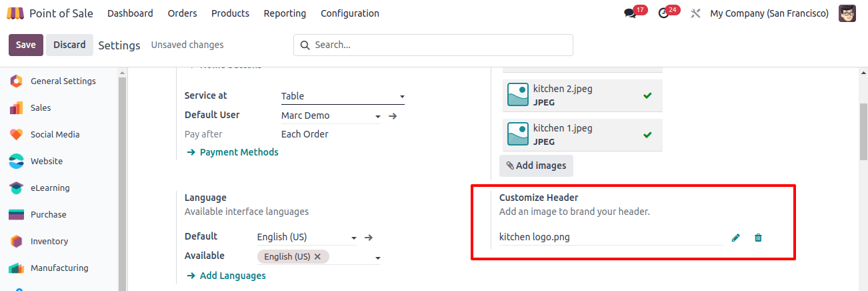Click the debug tools wrench icon
This screenshot has width=868, height=291.
pos(695,13)
